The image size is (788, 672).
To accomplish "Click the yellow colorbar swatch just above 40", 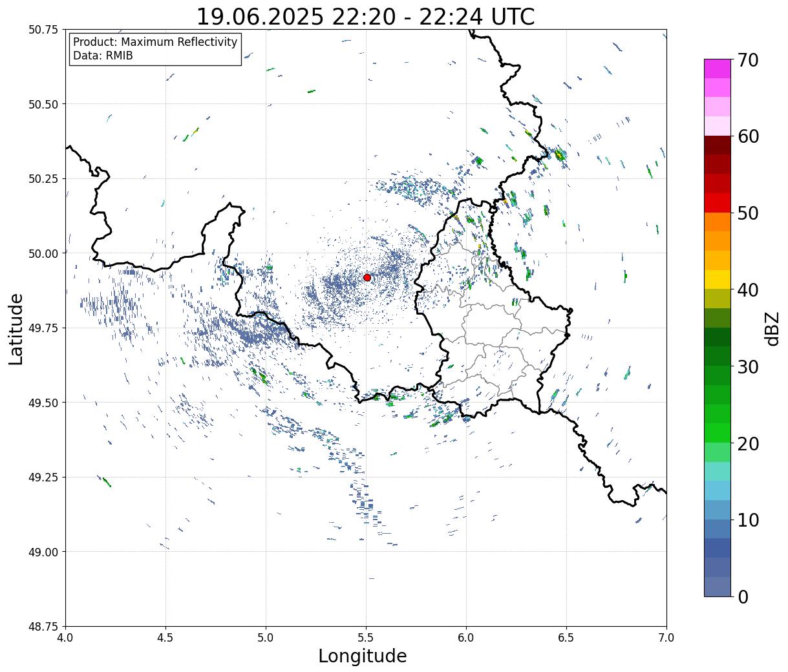I will coord(718,279).
